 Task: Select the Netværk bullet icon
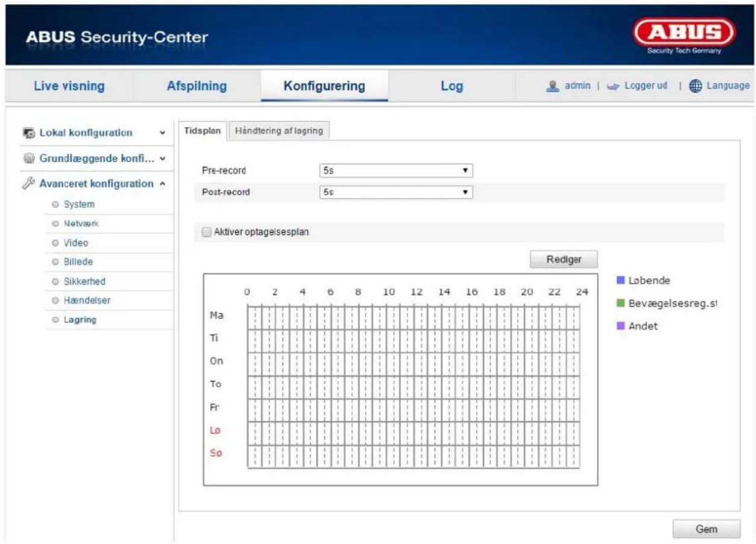pyautogui.click(x=55, y=224)
